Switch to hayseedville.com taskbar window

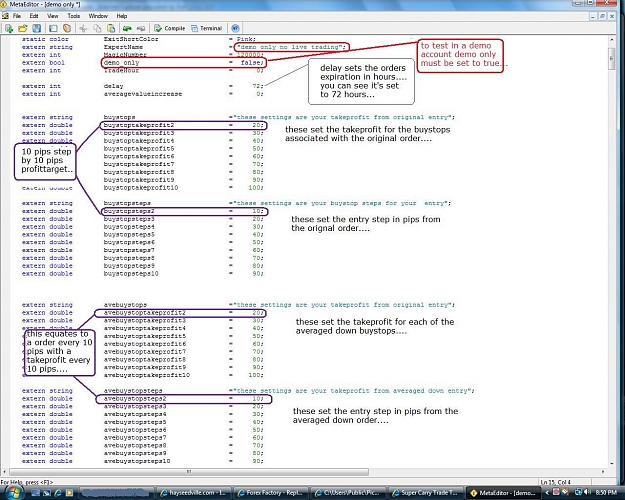tap(193, 493)
